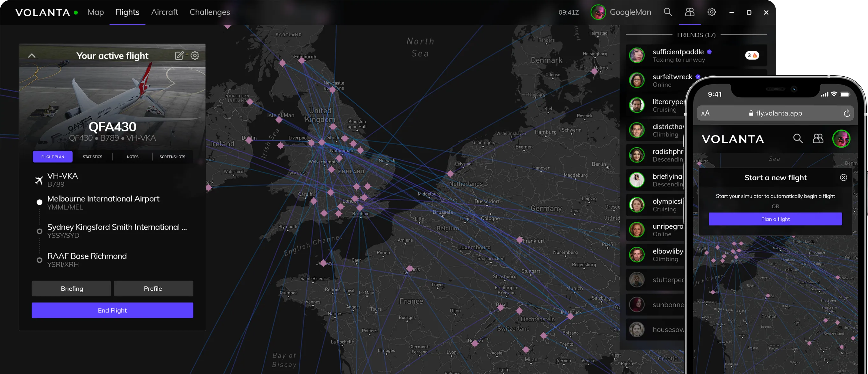The height and width of the screenshot is (374, 868).
Task: Collapse the Your active flight panel
Action: point(32,56)
